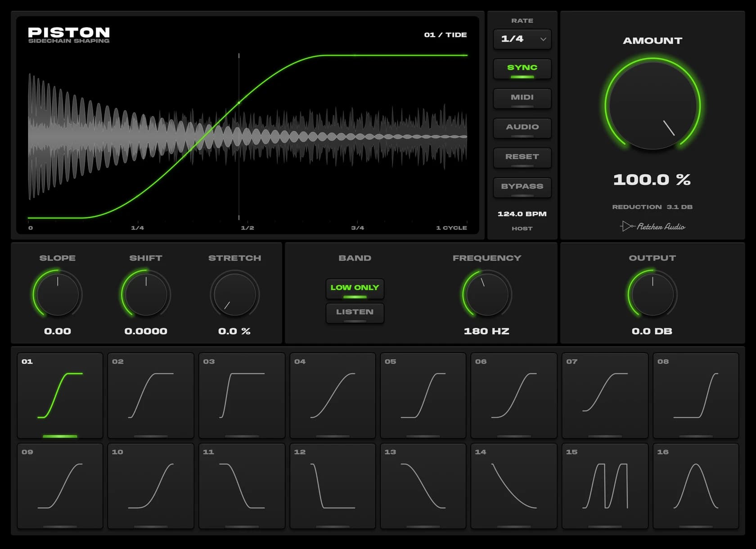
Task: Toggle the BYPASS button
Action: [x=522, y=188]
